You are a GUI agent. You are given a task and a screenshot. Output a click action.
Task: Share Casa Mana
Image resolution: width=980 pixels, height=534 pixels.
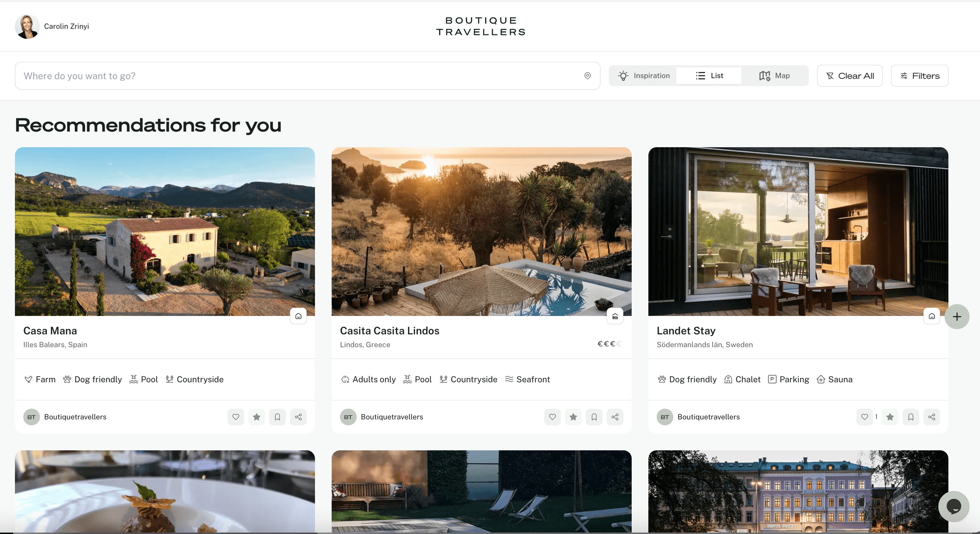(298, 417)
